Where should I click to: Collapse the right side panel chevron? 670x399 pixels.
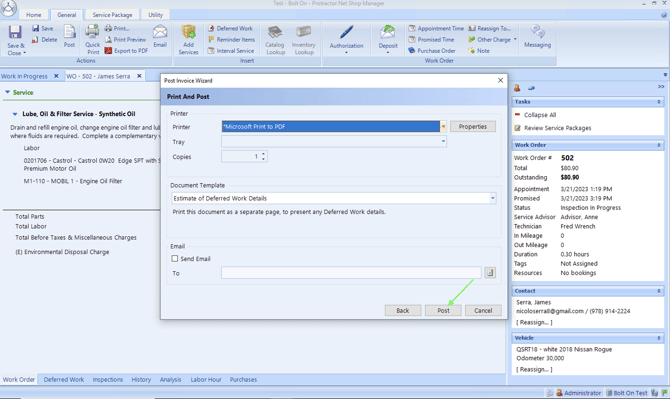[x=661, y=87]
